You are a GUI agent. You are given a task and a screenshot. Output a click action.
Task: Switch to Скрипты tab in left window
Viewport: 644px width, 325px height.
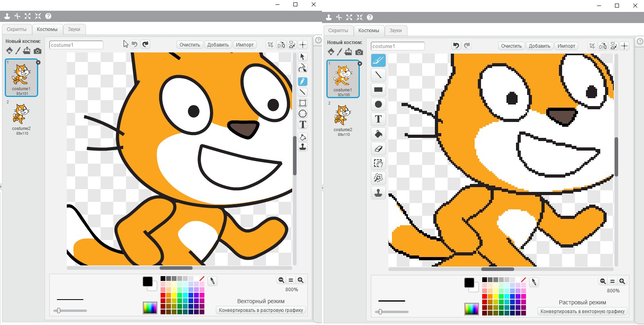coord(17,29)
